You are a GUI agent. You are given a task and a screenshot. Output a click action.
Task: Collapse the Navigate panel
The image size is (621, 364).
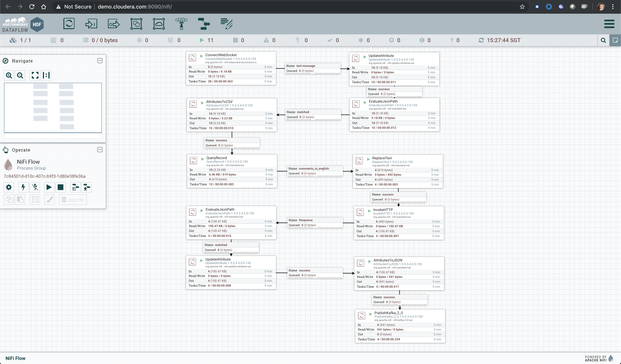(x=100, y=61)
